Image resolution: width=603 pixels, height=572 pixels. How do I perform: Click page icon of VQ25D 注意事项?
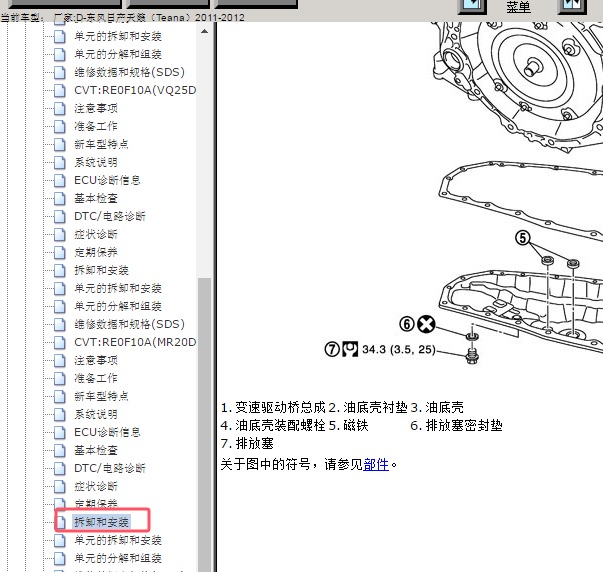click(x=60, y=108)
